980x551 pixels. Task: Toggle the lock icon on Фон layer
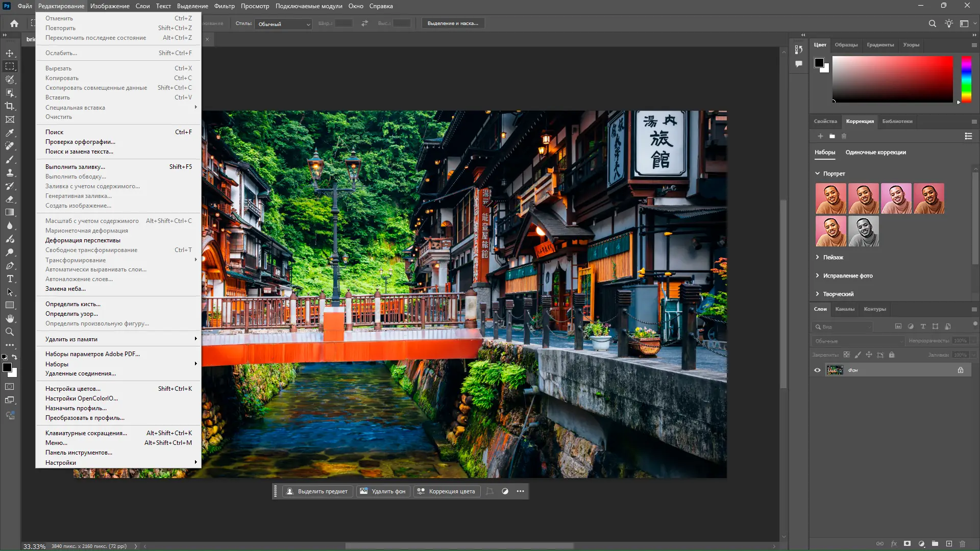point(960,370)
